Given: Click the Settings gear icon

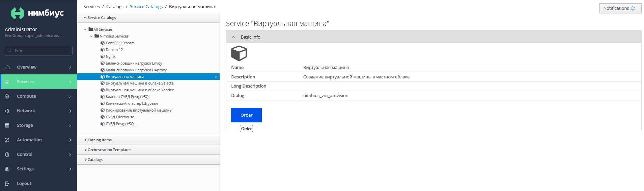Looking at the screenshot, I should pos(7,169).
